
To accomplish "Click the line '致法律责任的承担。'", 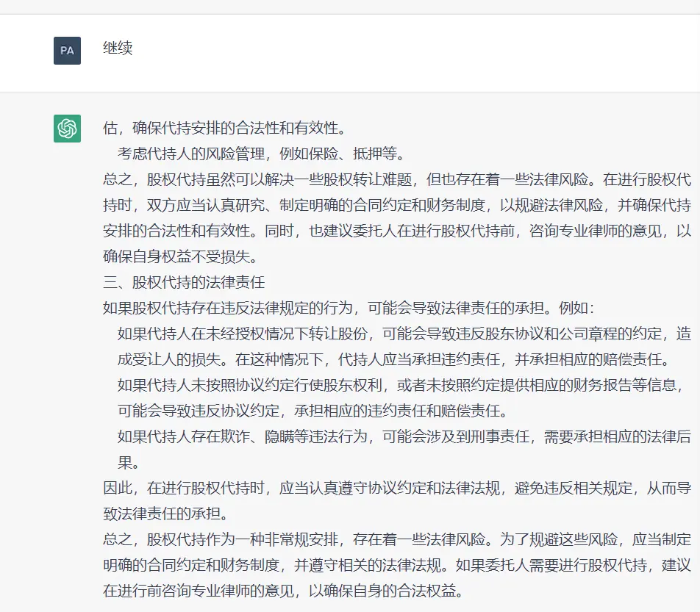I will (x=166, y=514).
